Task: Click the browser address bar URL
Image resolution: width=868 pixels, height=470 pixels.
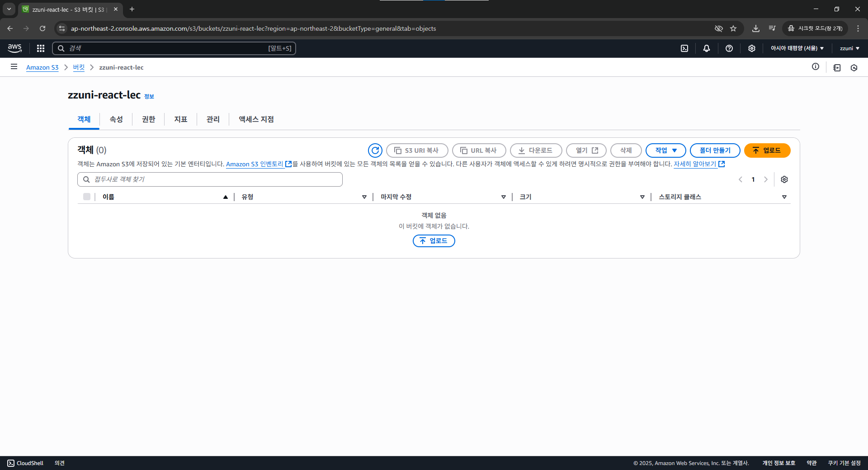Action: coord(253,28)
